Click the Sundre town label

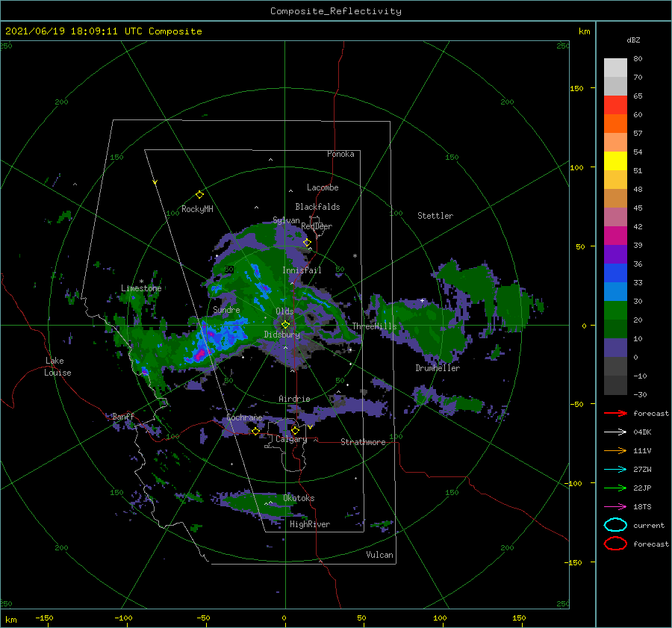tap(226, 309)
